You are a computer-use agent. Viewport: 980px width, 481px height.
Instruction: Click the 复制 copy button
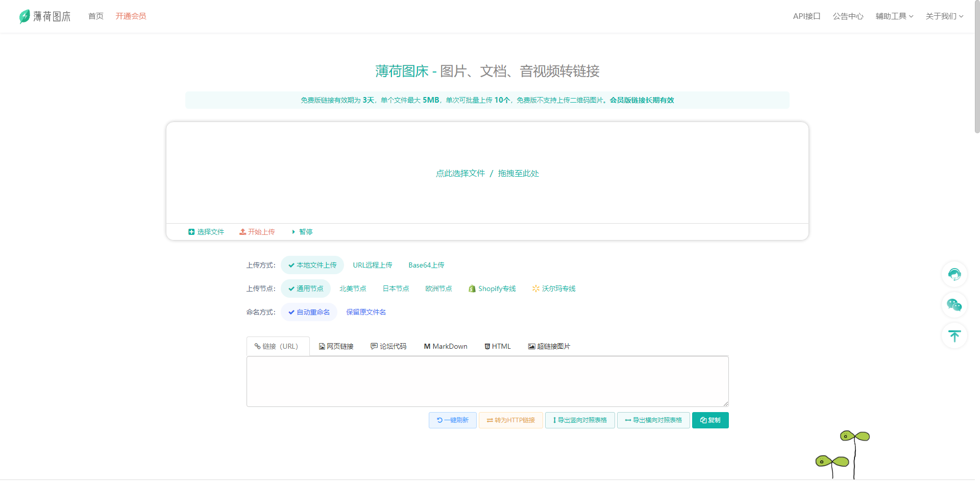[x=710, y=420]
